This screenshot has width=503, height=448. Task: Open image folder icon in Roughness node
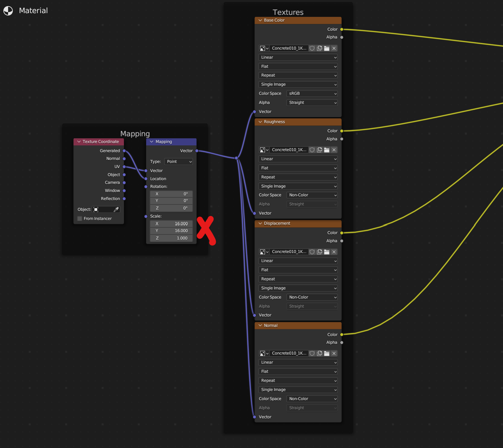pyautogui.click(x=326, y=150)
